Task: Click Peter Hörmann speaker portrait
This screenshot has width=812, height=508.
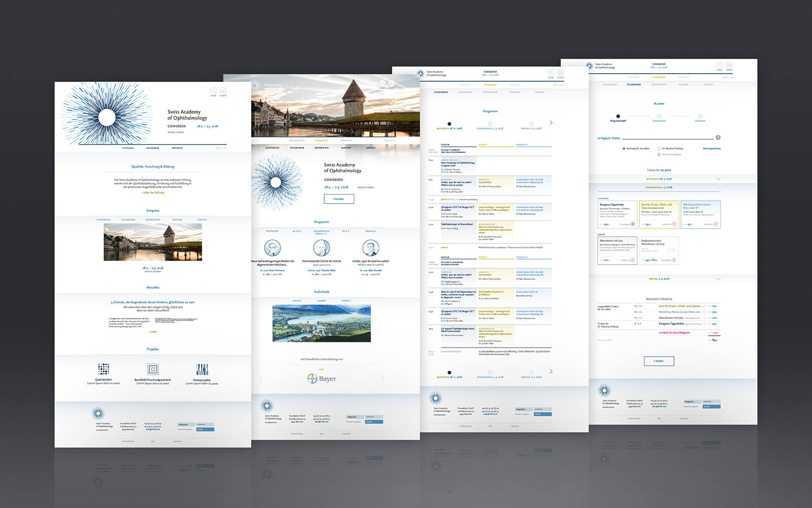Action: tap(273, 248)
